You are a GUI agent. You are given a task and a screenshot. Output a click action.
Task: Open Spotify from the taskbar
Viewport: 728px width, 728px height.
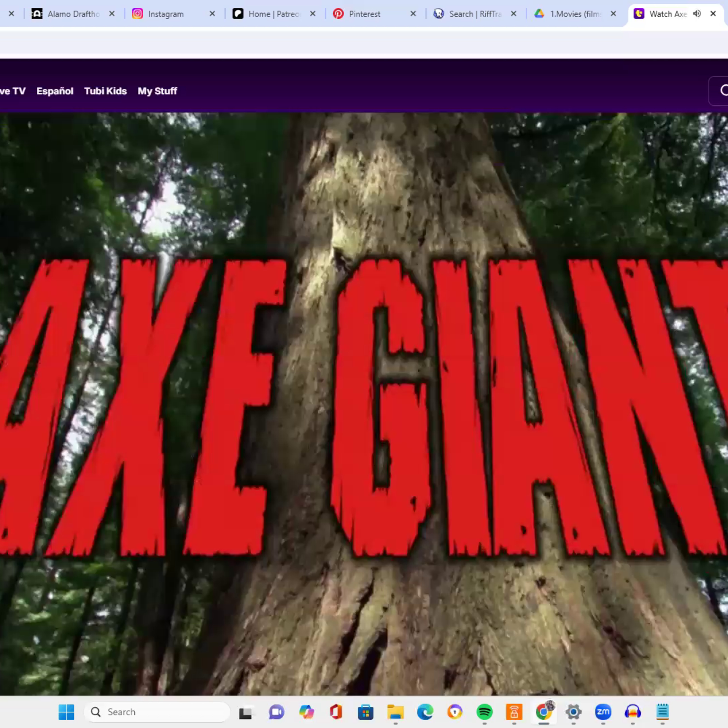(485, 712)
